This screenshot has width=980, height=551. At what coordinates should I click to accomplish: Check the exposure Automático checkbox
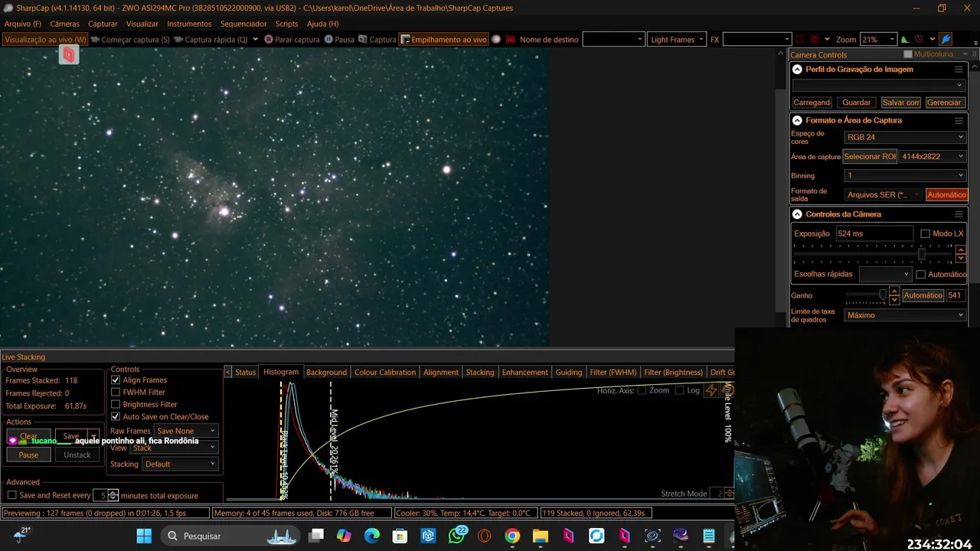pyautogui.click(x=921, y=274)
